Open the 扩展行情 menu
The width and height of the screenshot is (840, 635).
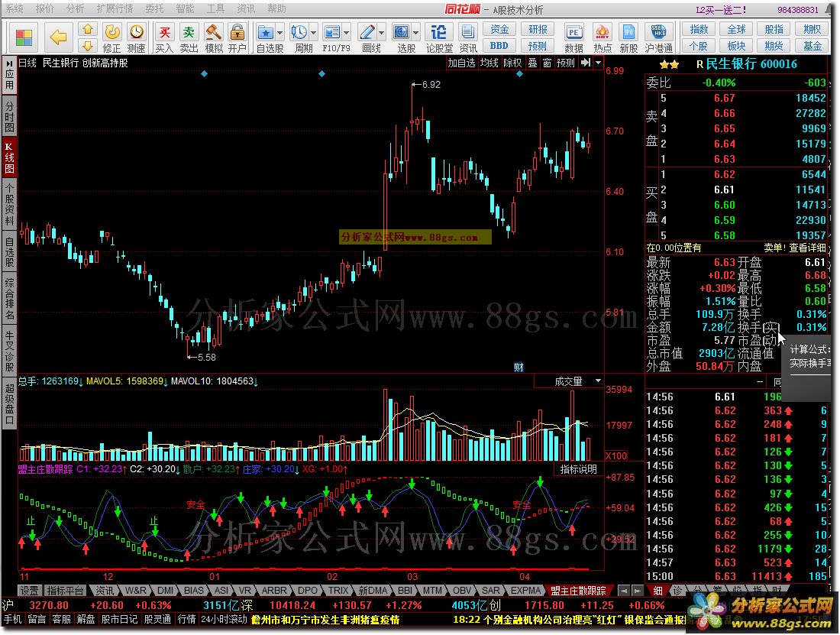[x=115, y=8]
